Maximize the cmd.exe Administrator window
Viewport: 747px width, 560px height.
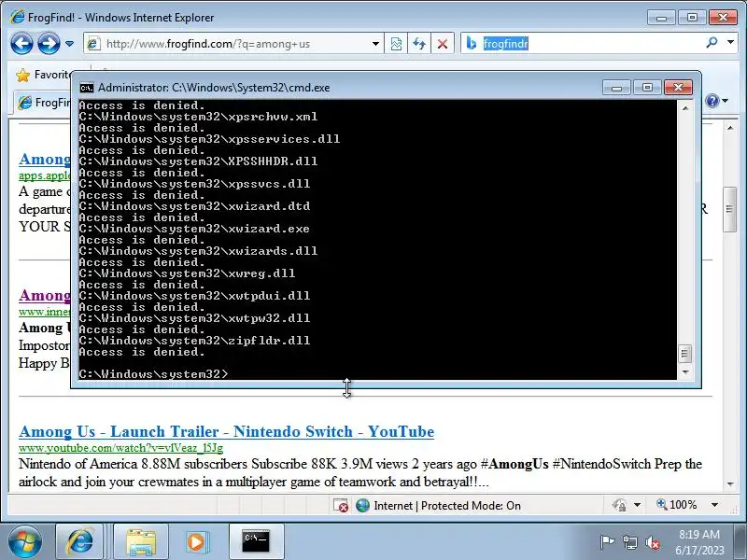(647, 88)
